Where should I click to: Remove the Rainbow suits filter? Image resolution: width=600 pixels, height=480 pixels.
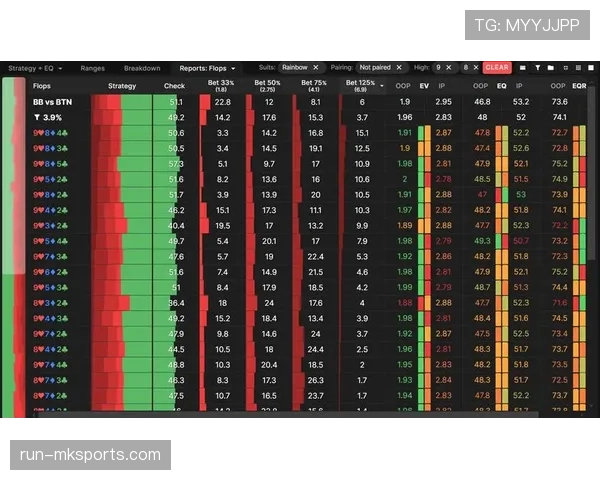tap(317, 68)
